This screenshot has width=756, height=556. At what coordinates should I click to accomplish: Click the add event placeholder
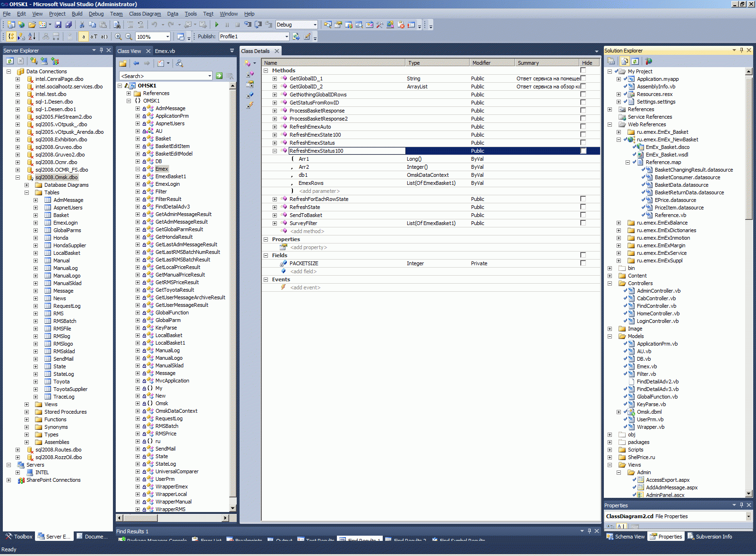coord(305,287)
